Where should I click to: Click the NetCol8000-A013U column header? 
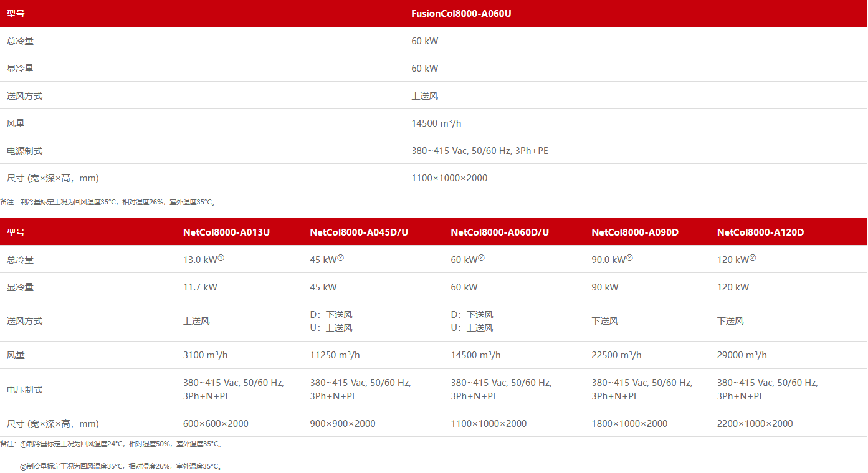[x=226, y=232]
